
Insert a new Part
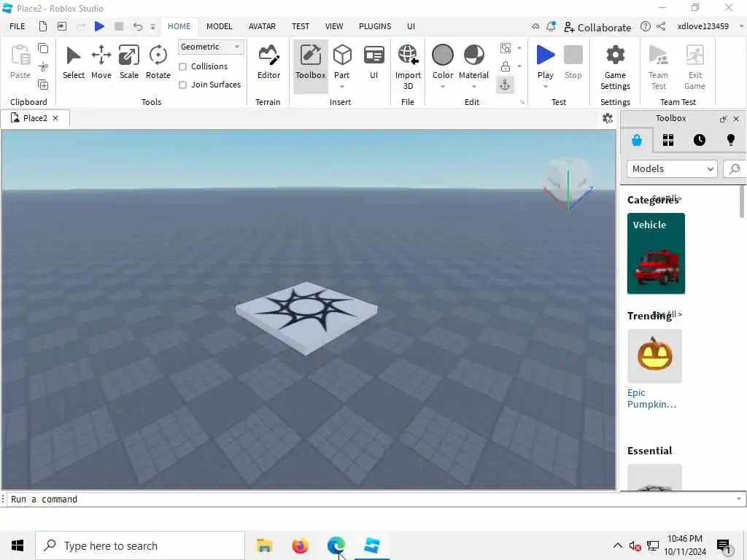pyautogui.click(x=342, y=61)
